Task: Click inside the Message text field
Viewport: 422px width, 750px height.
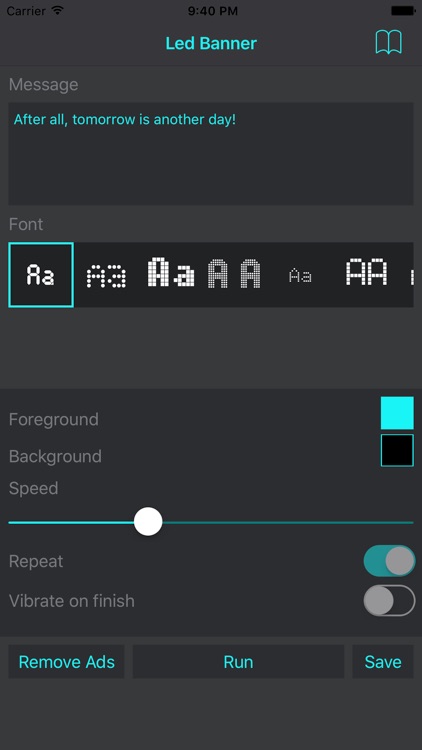Action: coord(211,154)
